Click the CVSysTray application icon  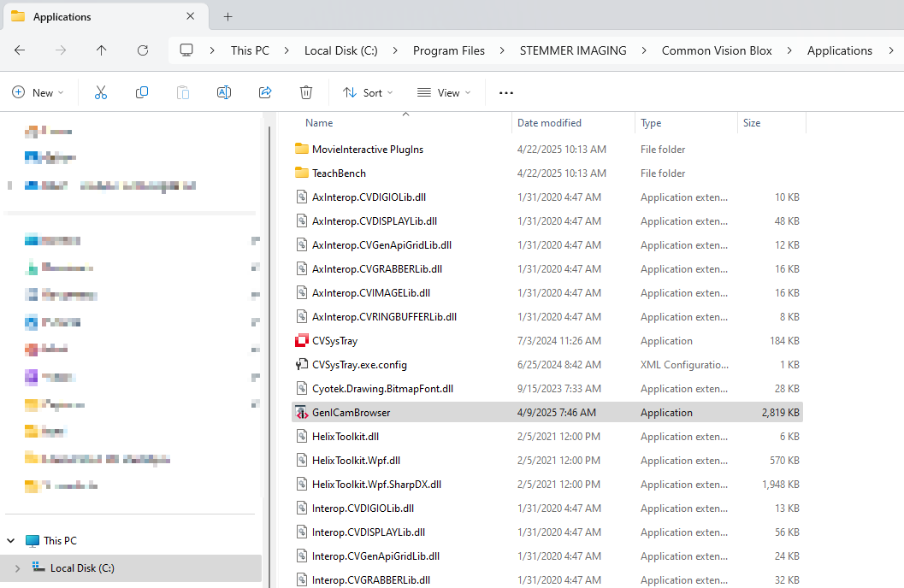[x=302, y=341]
